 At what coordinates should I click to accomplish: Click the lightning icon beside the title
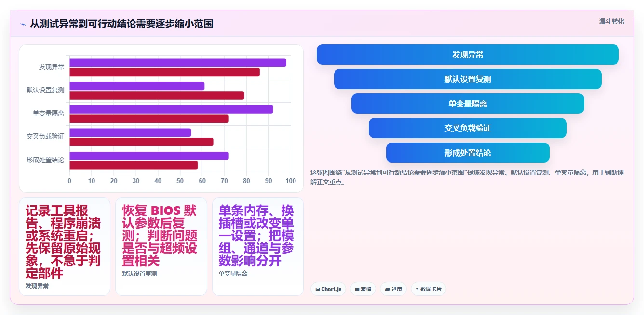23,24
